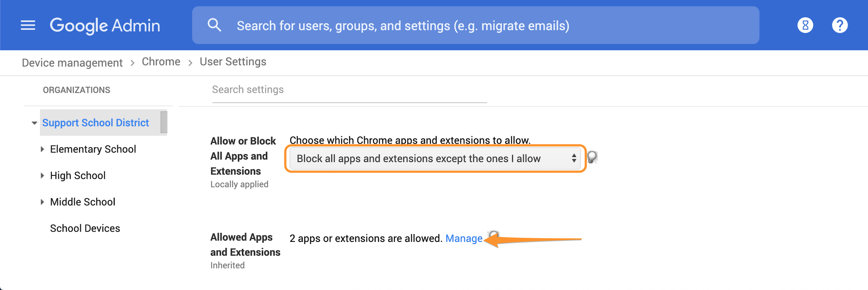Click 'Allow or Block All Apps and Extensions' label
The image size is (868, 290).
(x=243, y=156)
